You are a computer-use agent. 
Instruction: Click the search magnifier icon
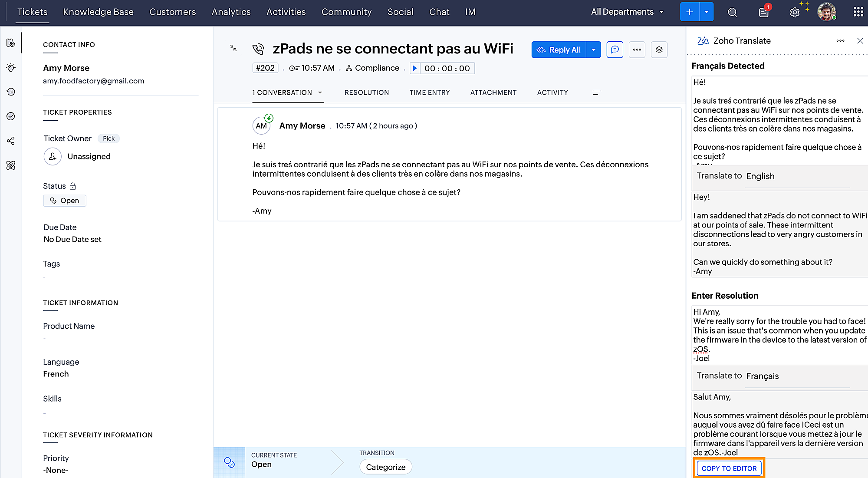tap(733, 12)
